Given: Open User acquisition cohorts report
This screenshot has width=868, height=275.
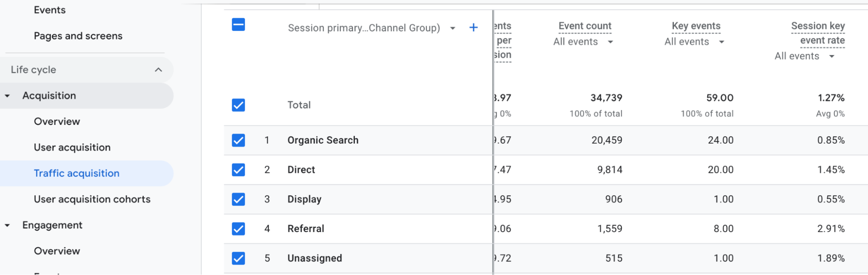Looking at the screenshot, I should coord(92,199).
